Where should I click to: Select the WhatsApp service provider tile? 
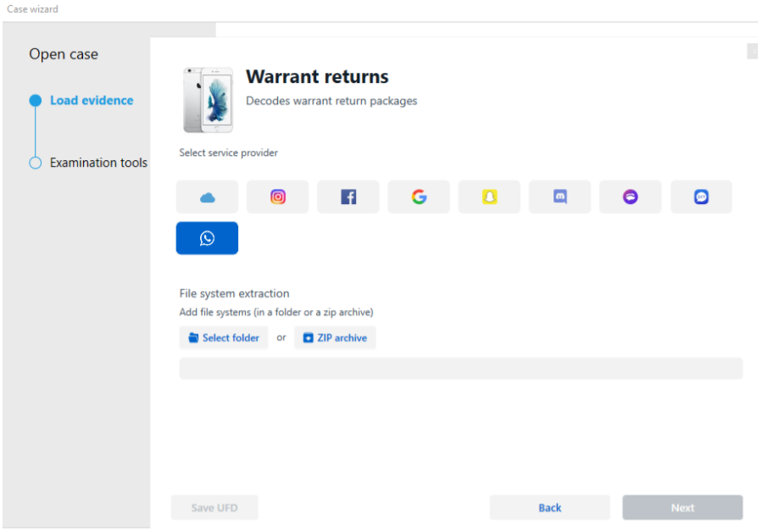207,238
